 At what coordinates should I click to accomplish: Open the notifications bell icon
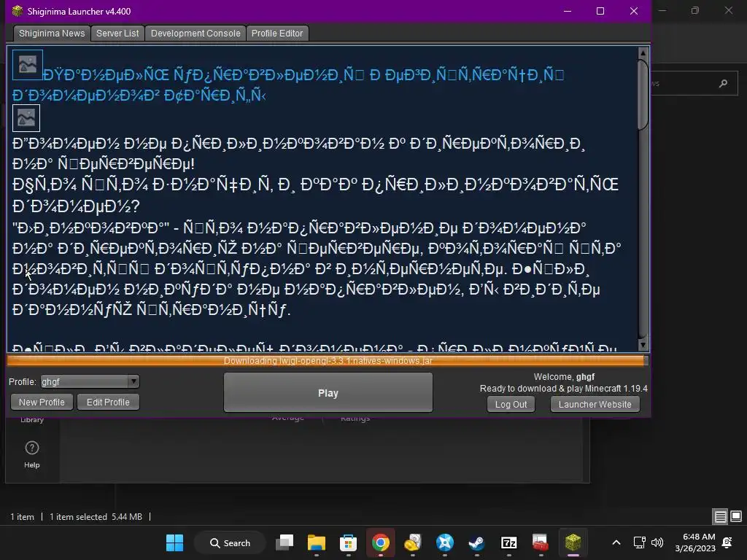[x=727, y=542]
